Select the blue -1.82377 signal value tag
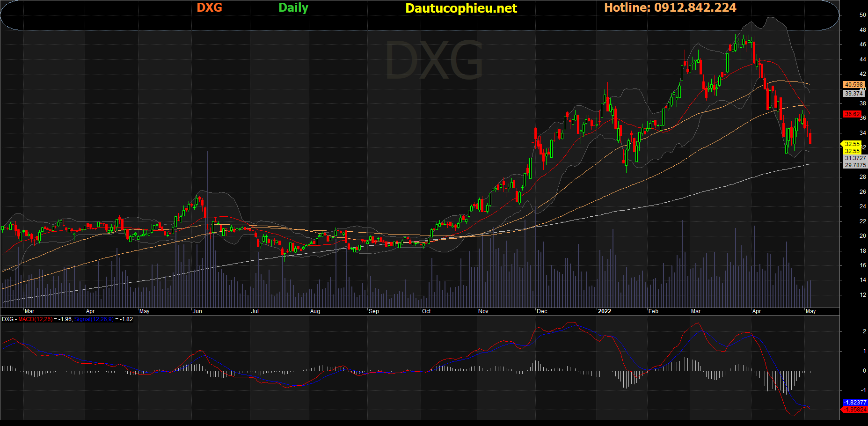This screenshot has width=868, height=426. pyautogui.click(x=855, y=403)
